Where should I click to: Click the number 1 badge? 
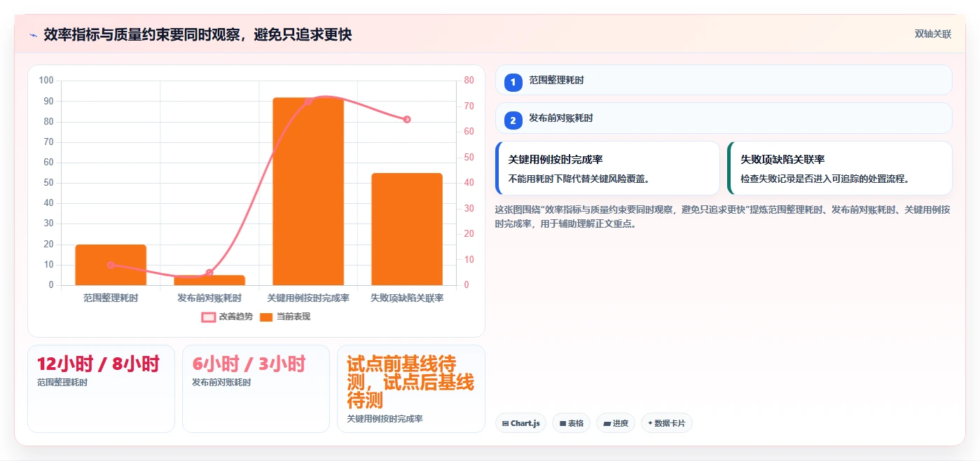pyautogui.click(x=513, y=82)
